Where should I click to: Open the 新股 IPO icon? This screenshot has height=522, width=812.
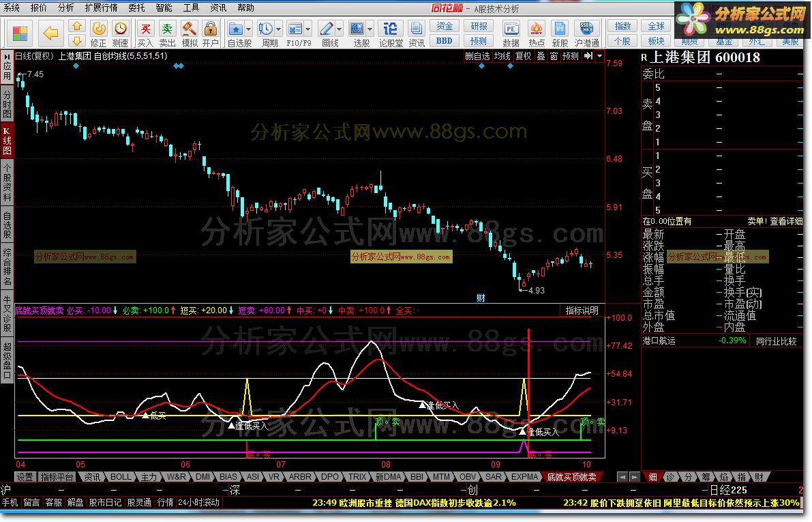click(x=560, y=33)
